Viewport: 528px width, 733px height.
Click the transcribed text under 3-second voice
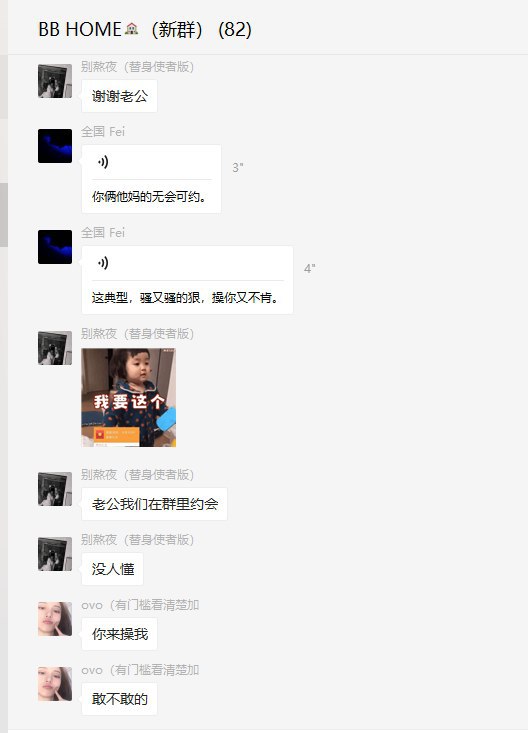149,197
